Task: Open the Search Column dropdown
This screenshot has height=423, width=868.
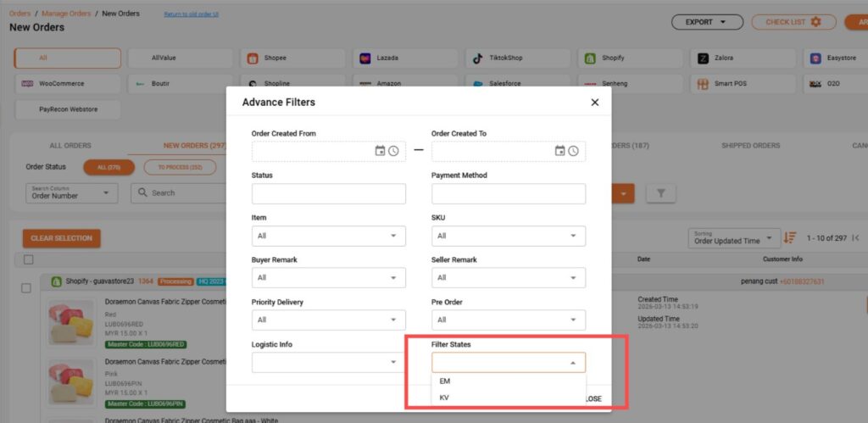Action: click(72, 193)
